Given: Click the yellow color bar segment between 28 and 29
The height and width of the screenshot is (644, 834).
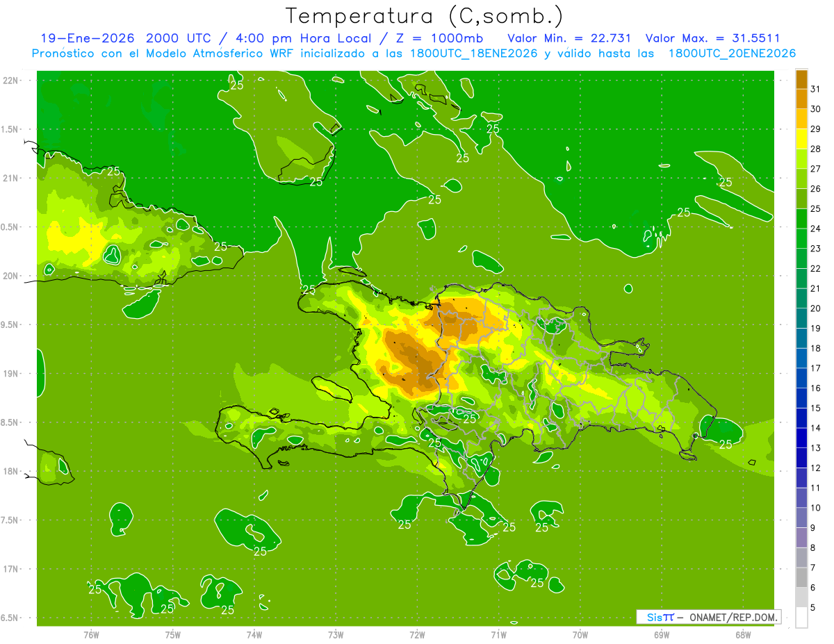Looking at the screenshot, I should pyautogui.click(x=801, y=139).
